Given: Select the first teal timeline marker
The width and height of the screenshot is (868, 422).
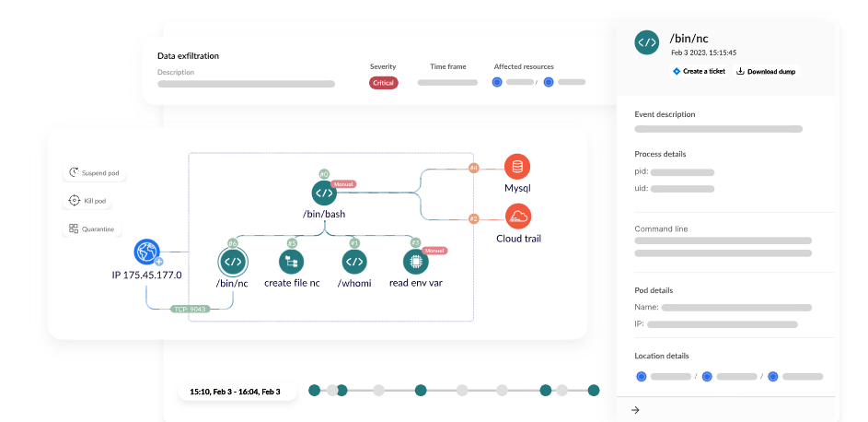Looking at the screenshot, I should (x=314, y=391).
